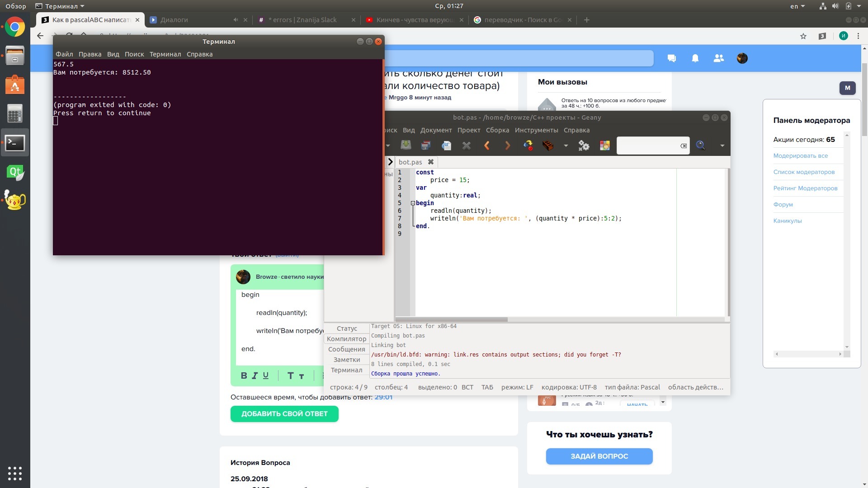Open Files manager from Ubuntu dock
The width and height of the screenshot is (868, 488).
point(15,56)
